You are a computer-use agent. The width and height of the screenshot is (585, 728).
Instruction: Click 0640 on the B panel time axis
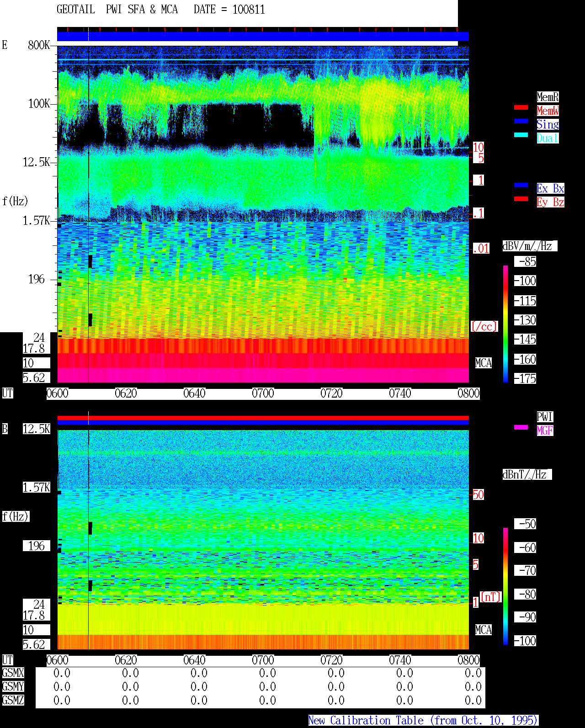[194, 660]
